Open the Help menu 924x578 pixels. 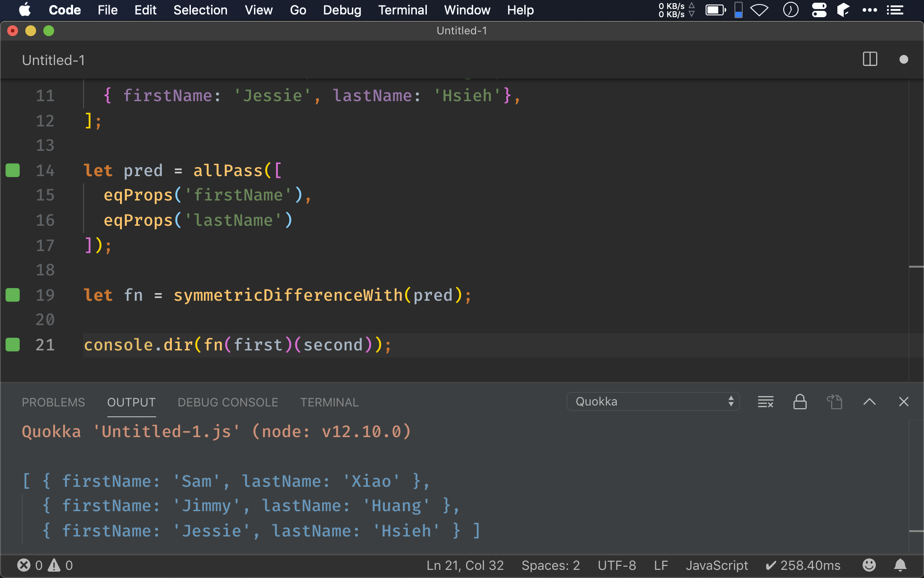pyautogui.click(x=520, y=10)
